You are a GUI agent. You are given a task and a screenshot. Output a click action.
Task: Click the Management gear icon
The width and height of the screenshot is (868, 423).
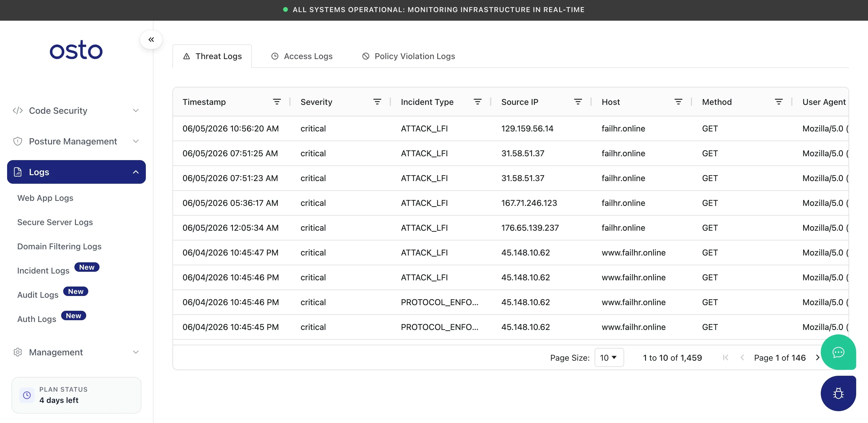[17, 352]
